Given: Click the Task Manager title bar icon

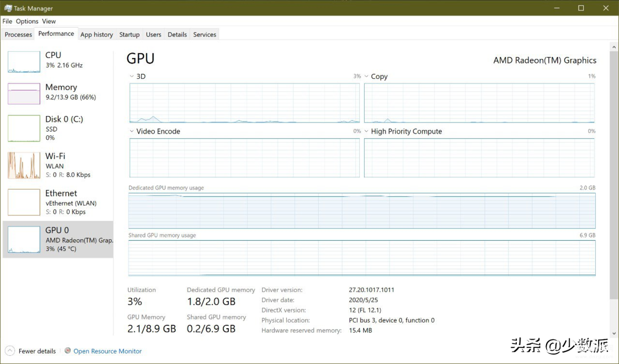Looking at the screenshot, I should (x=8, y=8).
